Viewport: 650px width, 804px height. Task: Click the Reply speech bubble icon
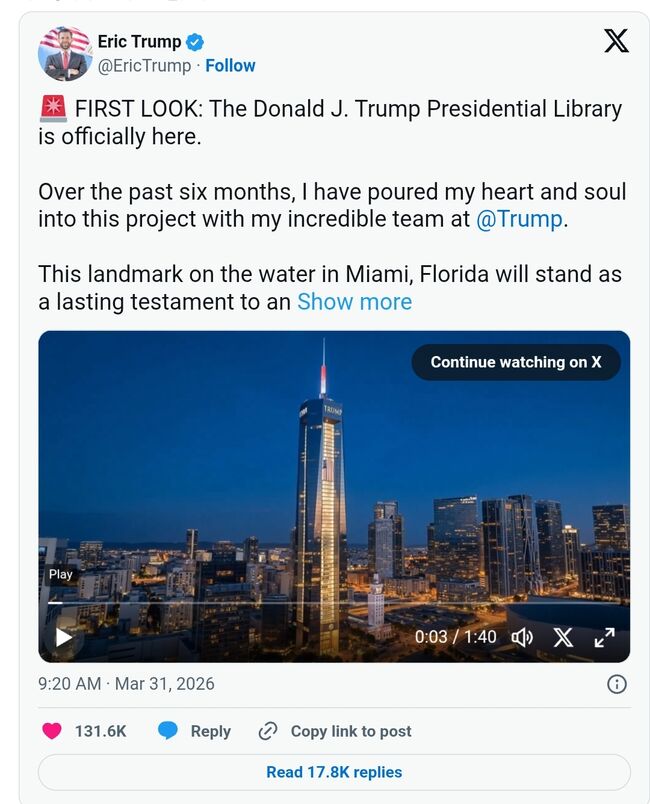click(x=168, y=731)
